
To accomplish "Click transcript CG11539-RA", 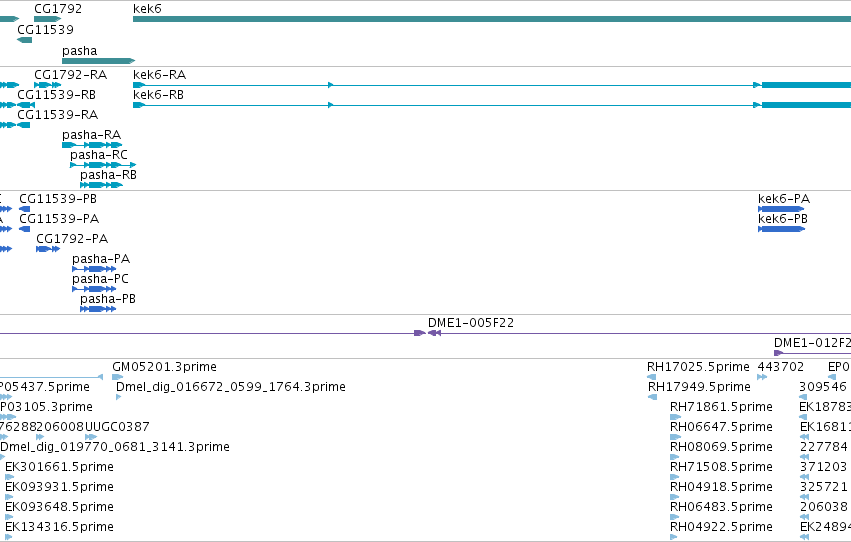I will point(23,125).
